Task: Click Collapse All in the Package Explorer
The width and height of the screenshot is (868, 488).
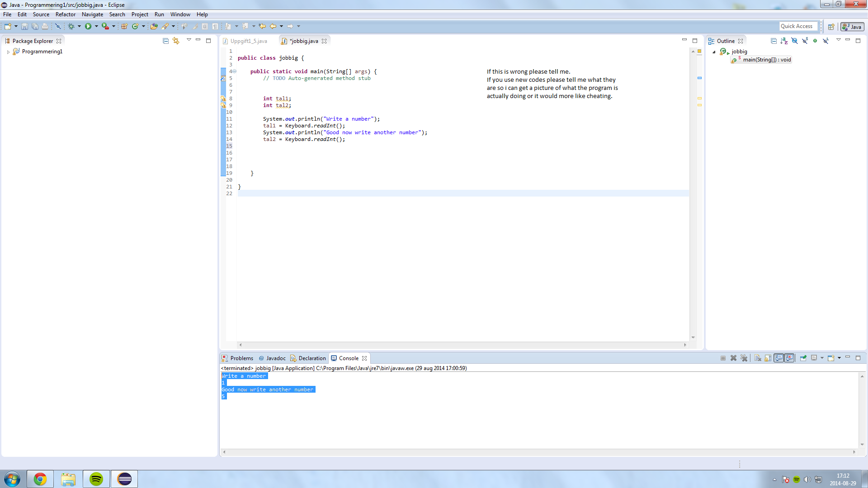Action: (165, 41)
